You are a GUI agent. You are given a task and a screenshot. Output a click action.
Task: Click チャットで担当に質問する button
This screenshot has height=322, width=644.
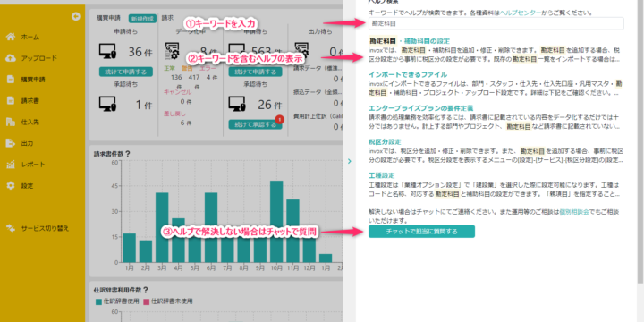422,232
